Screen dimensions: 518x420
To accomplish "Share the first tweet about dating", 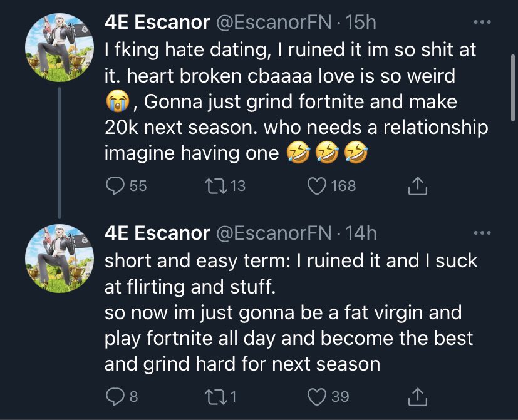I will point(417,185).
